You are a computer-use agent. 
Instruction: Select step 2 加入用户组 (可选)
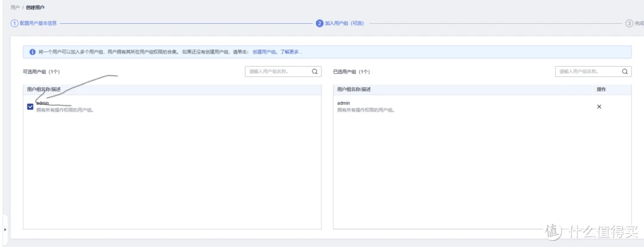[340, 23]
